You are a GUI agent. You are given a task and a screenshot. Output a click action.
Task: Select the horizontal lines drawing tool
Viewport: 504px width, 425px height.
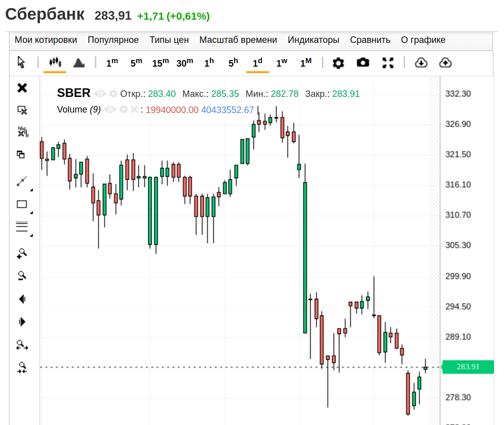click(x=22, y=227)
